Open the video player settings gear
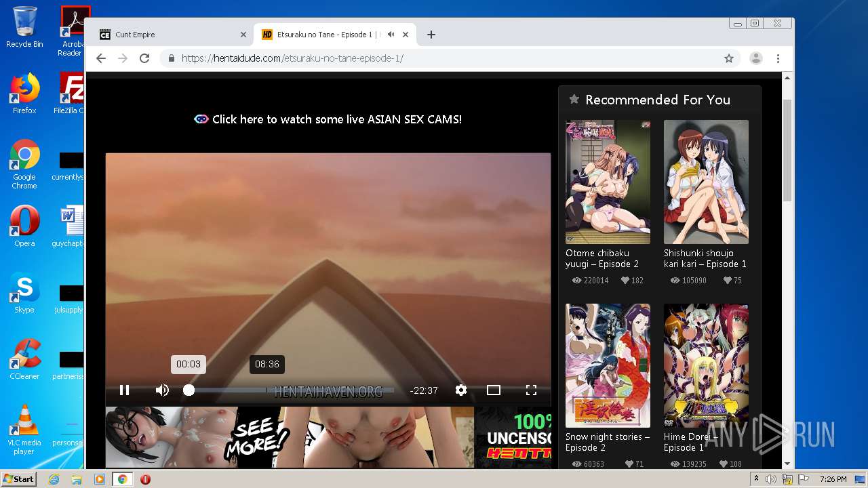Screen dimensions: 868x488 click(461, 390)
